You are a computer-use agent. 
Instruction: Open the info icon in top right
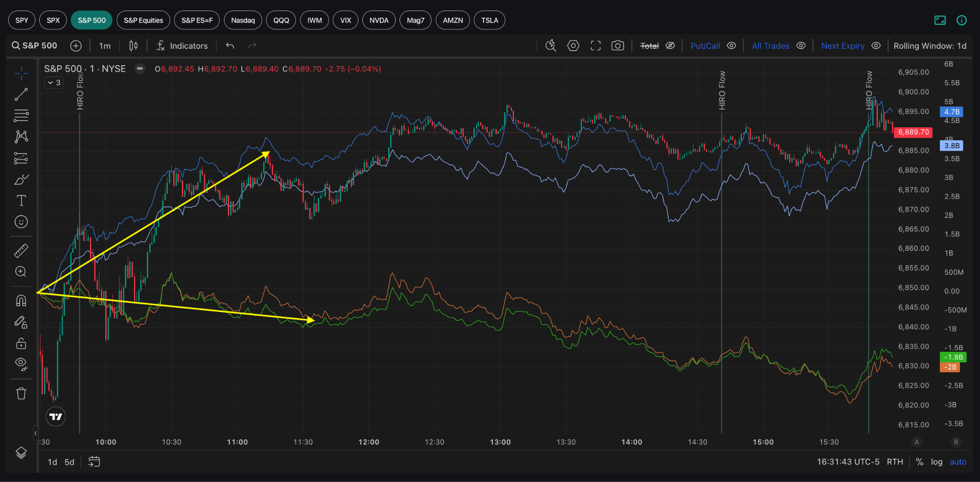pos(961,20)
